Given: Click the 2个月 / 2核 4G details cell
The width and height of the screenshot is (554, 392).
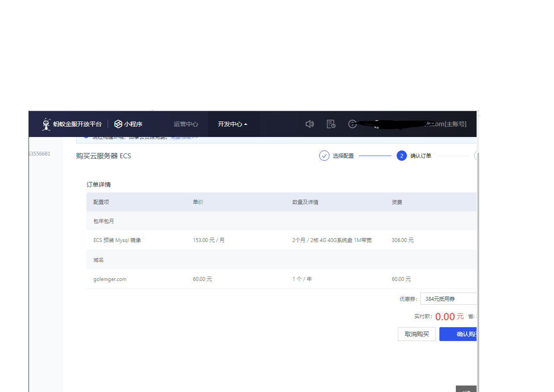Looking at the screenshot, I should pos(332,240).
